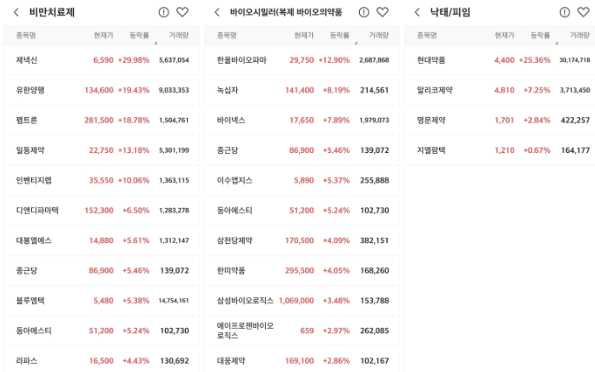Viewport: 595px width, 372px height.
Task: Sort 낙태/피임 list by 등락률 column
Action: point(540,35)
